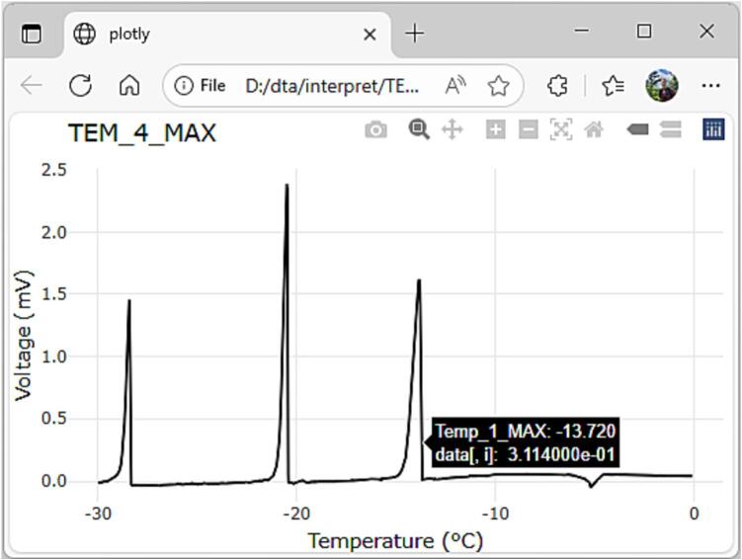Screen dimensions: 742x560
Task: Click the Autoscale icon in modebar
Action: pyautogui.click(x=561, y=129)
